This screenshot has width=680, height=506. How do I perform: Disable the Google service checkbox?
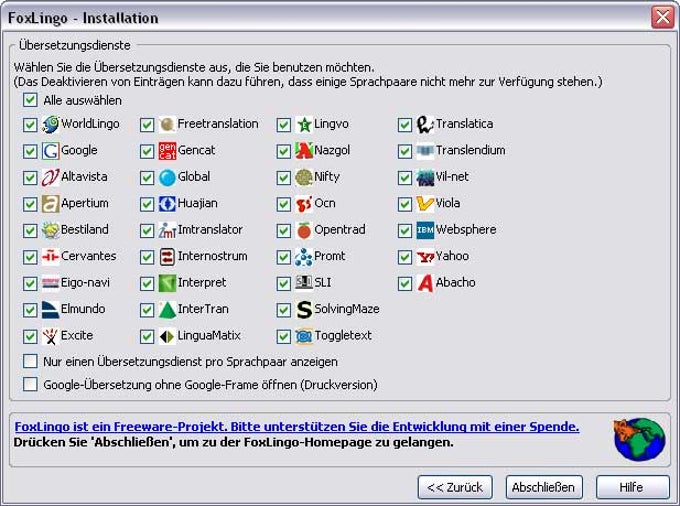[x=30, y=151]
